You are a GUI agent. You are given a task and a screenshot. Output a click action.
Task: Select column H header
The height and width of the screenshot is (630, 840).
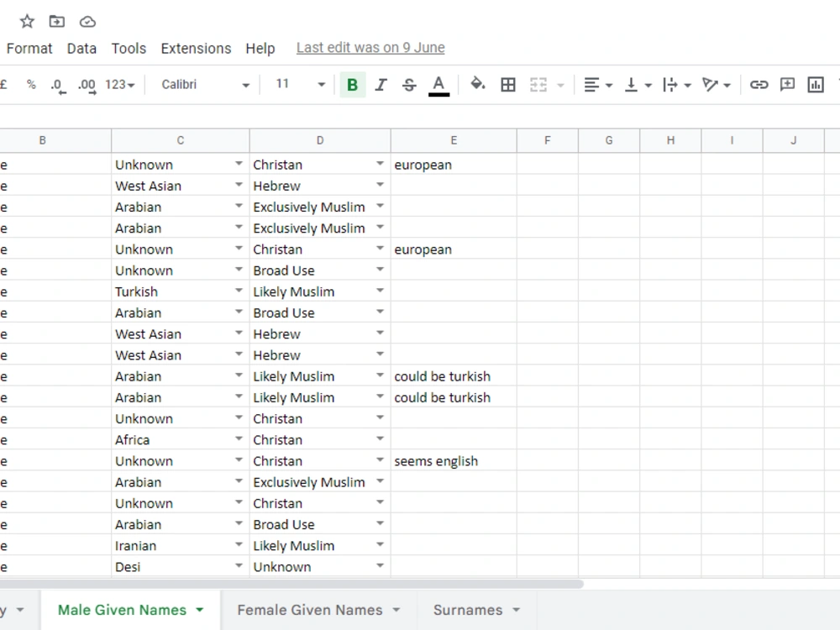click(x=670, y=140)
